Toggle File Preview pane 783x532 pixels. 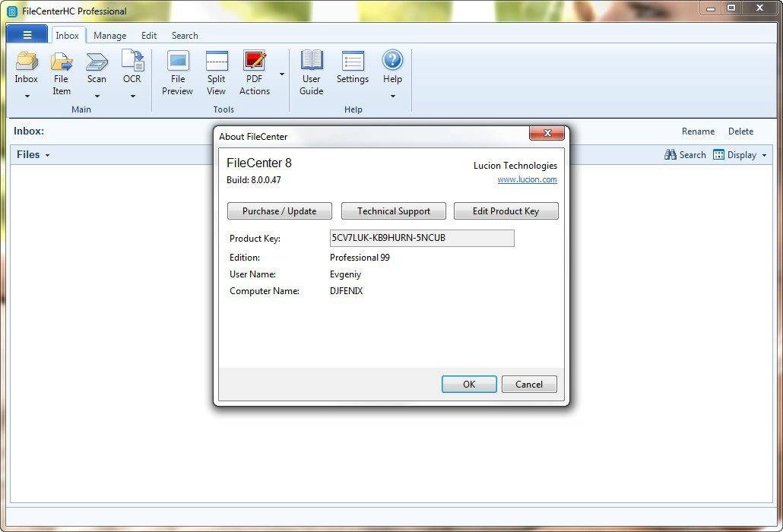click(x=178, y=61)
